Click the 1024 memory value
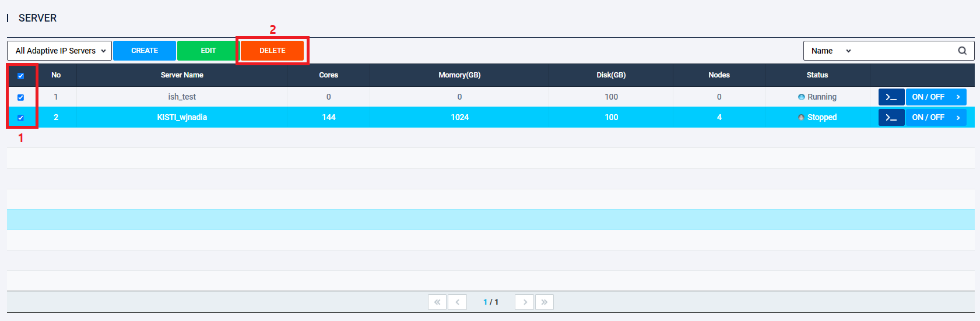980x321 pixels. point(459,117)
